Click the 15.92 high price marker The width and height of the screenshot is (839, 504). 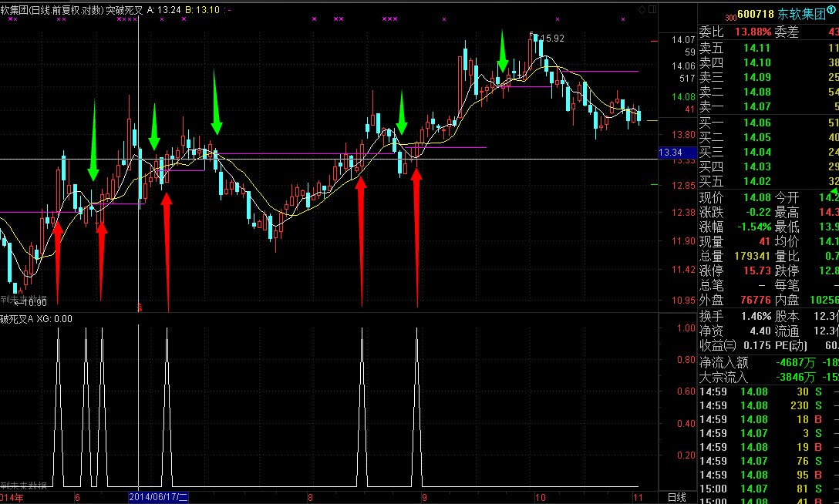click(550, 38)
